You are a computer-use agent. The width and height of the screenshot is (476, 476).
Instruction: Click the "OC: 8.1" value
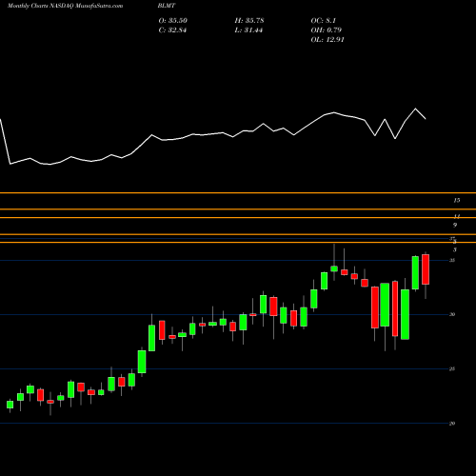323,21
